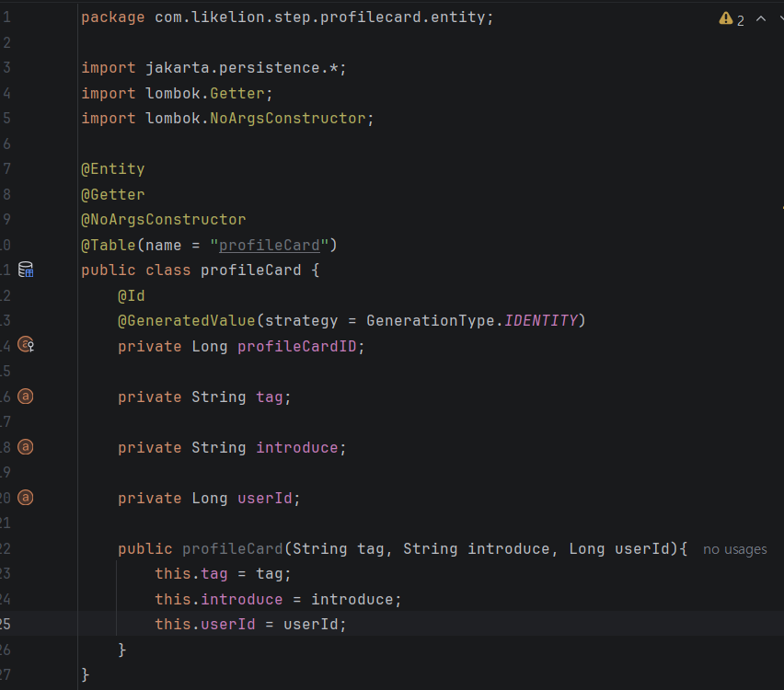This screenshot has height=690, width=784.
Task: Click the 'no usages' hint beside the constructor
Action: coord(734,549)
